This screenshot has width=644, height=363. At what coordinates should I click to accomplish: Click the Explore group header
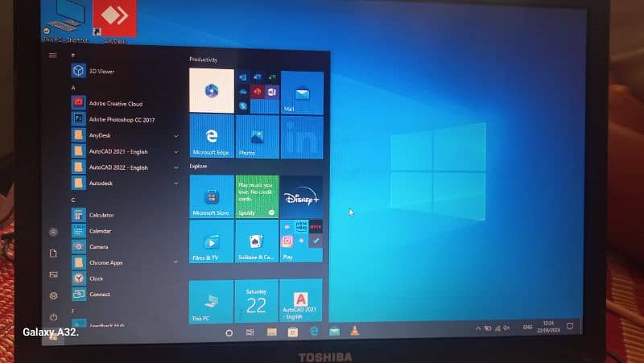(x=198, y=167)
